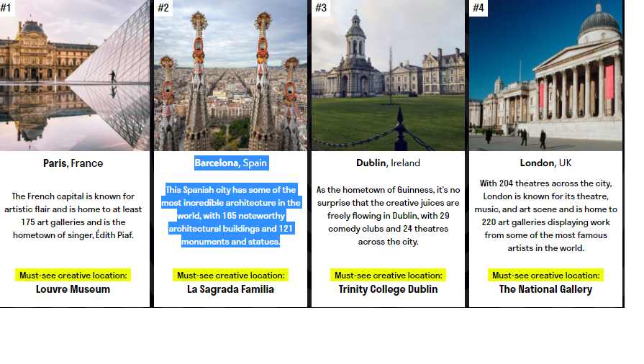Click the London National Gallery photo
Screen dimensions: 644x364
coord(546,76)
